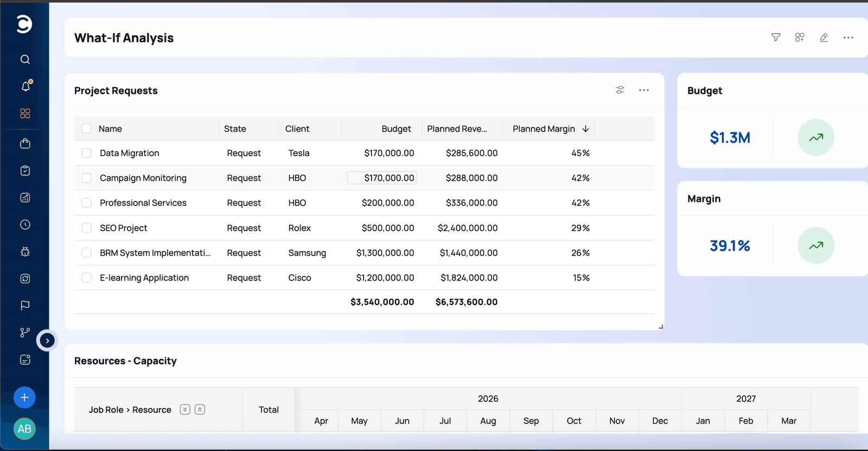Check the BRM System Implementation row checkbox
868x451 pixels.
[x=86, y=253]
